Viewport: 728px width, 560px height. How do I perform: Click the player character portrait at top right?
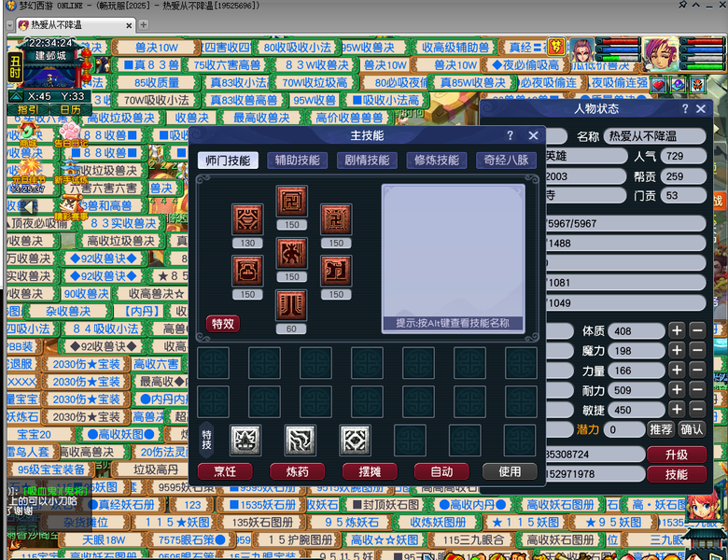point(661,54)
